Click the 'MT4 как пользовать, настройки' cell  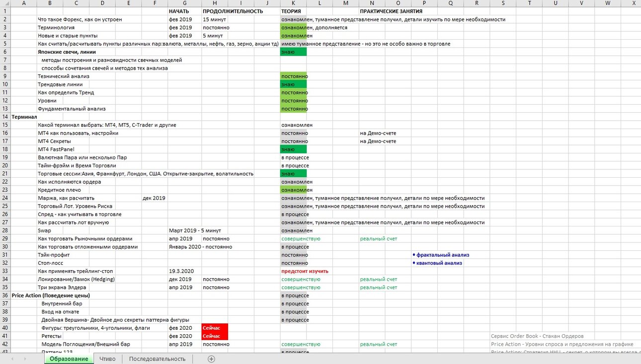78,133
